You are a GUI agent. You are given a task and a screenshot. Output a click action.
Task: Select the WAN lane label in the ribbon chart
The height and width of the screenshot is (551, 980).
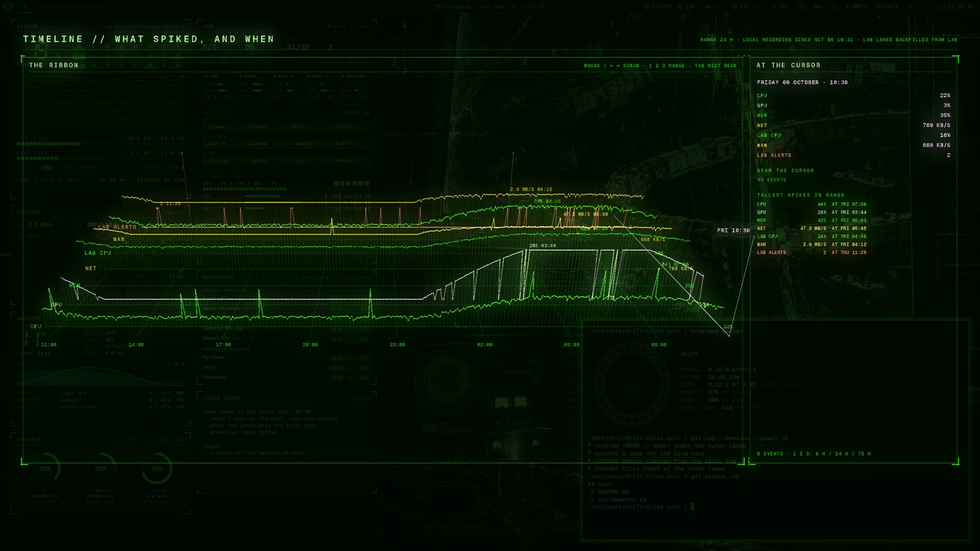[119, 239]
